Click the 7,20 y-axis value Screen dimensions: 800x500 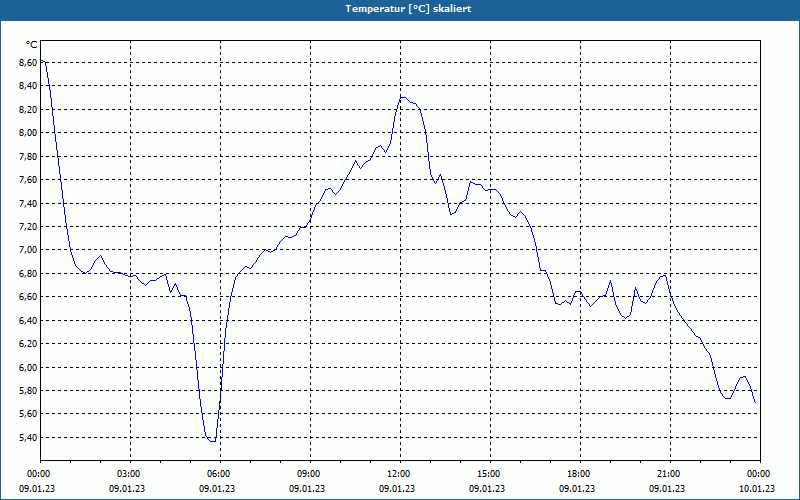28,227
